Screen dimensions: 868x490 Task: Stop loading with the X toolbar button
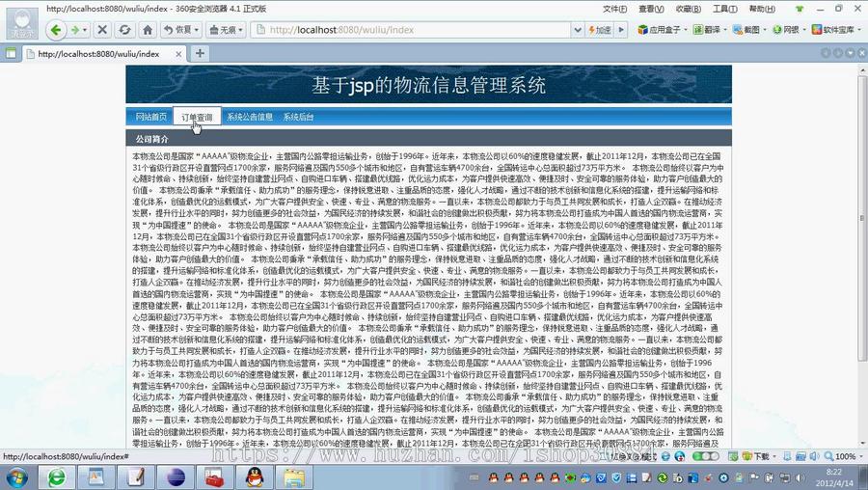(x=102, y=30)
